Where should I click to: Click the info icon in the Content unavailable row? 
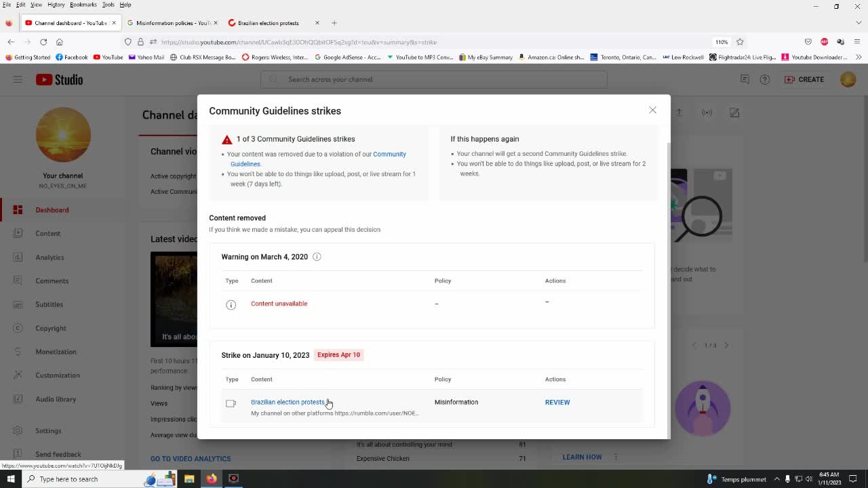[x=231, y=304]
